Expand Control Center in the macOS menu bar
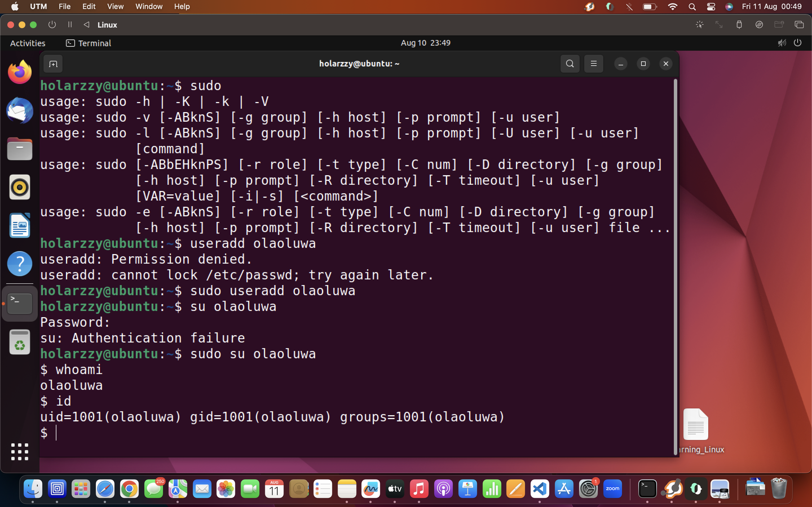Image resolution: width=812 pixels, height=507 pixels. coord(711,7)
